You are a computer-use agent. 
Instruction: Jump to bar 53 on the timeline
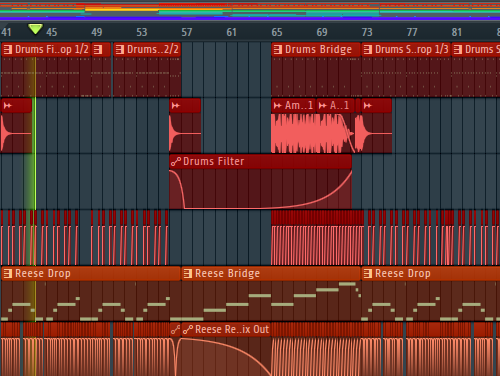[142, 32]
